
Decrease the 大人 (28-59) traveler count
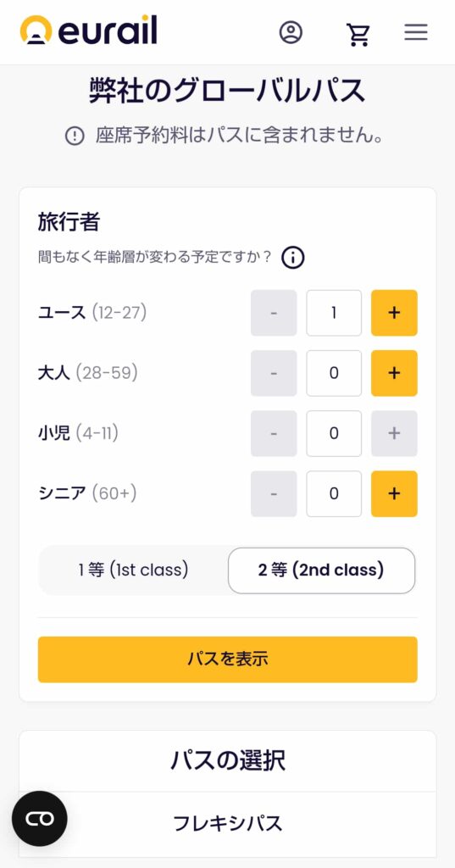click(274, 373)
